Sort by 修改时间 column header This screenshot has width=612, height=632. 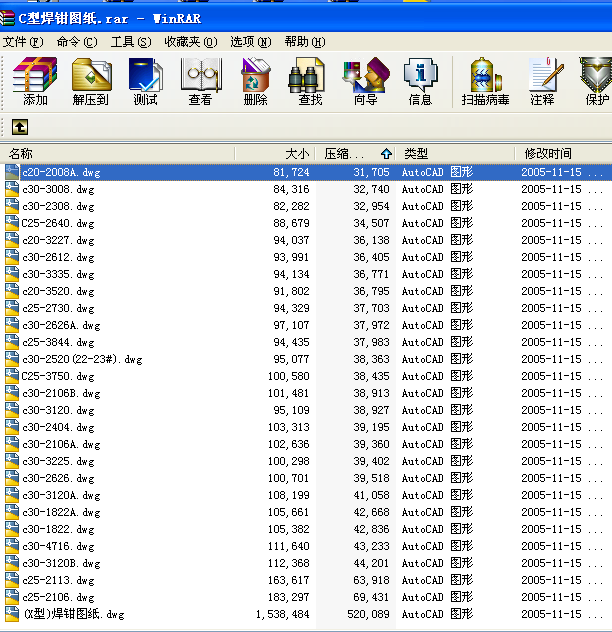tap(564, 154)
